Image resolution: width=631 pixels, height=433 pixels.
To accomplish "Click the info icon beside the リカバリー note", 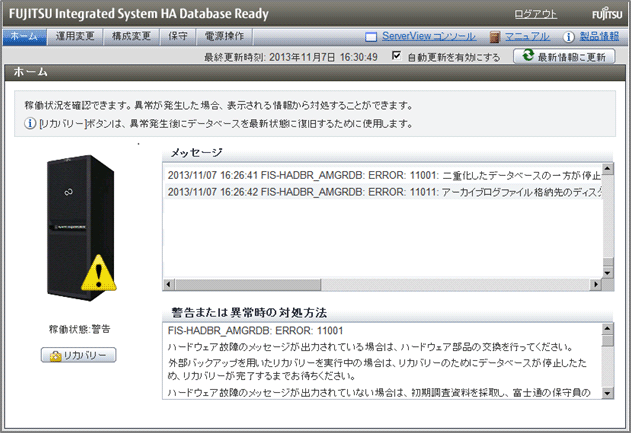I will pos(30,124).
